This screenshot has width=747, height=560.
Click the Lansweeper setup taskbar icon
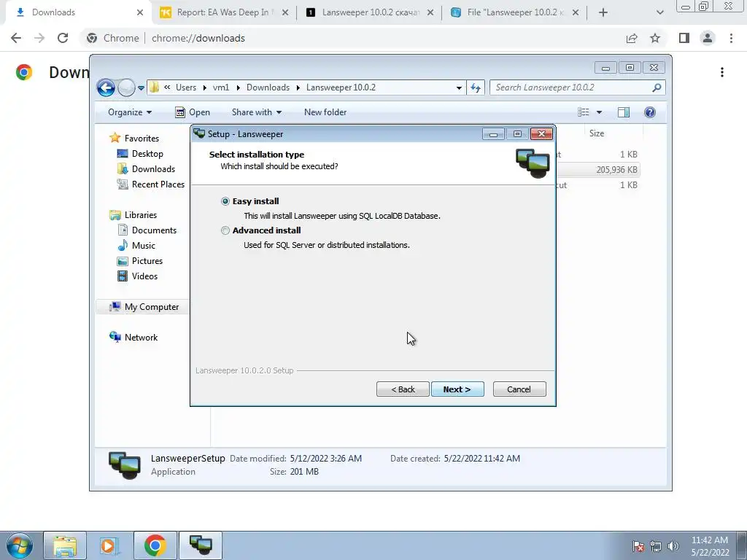pos(201,545)
